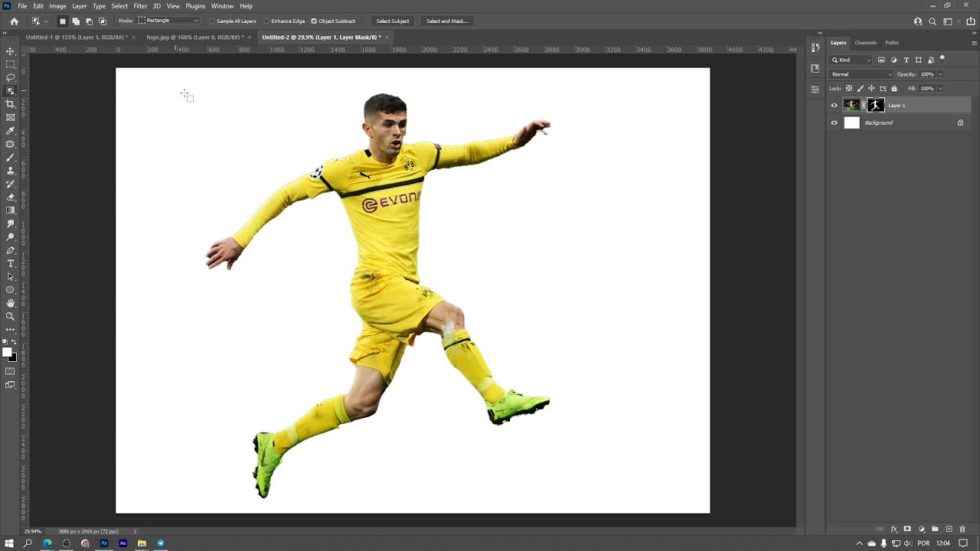The image size is (980, 551).
Task: Click the Add layer style fx icon
Action: [893, 530]
